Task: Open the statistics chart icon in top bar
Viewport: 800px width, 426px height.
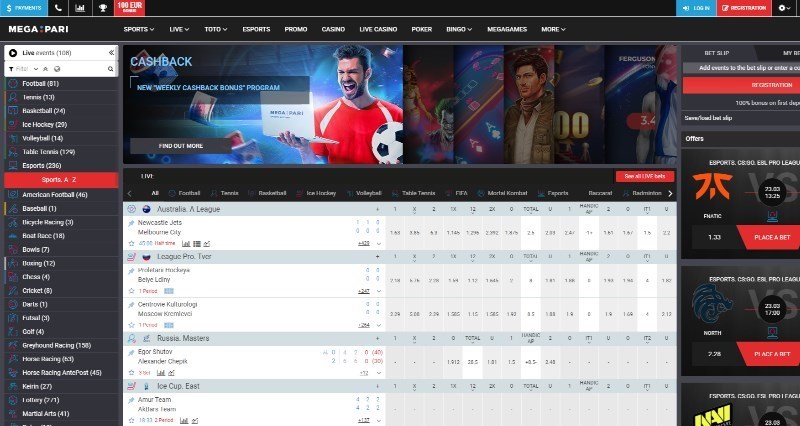Action: pyautogui.click(x=80, y=8)
